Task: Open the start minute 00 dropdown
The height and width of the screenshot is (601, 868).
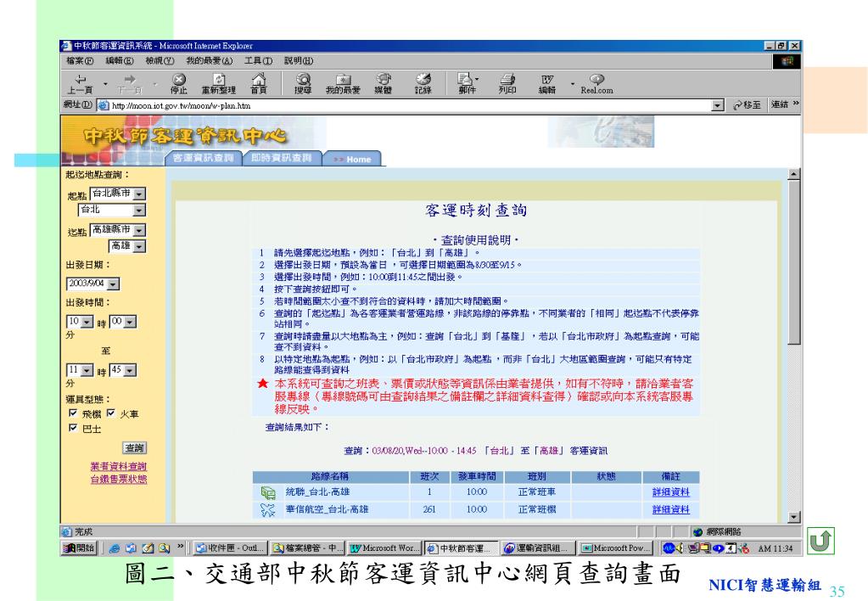Action: [x=130, y=322]
